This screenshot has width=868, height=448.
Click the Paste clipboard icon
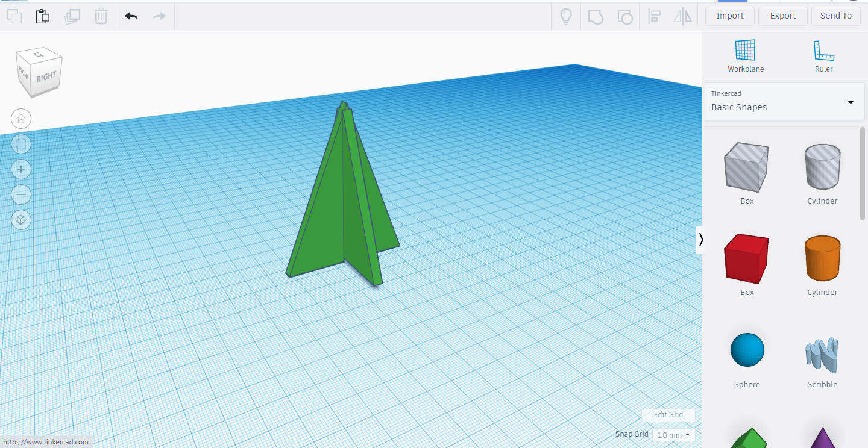pyautogui.click(x=42, y=16)
